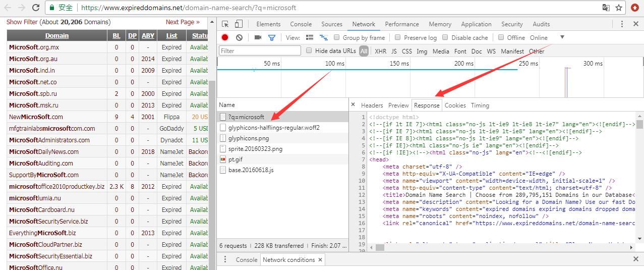The image size is (644, 270).
Task: Open the Online throttling dropdown
Action: point(547,37)
